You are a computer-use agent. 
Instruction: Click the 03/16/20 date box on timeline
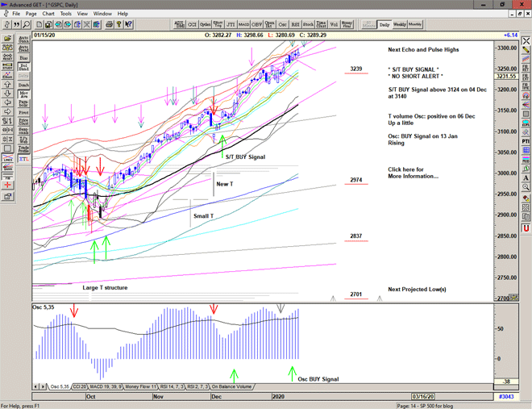point(422,396)
